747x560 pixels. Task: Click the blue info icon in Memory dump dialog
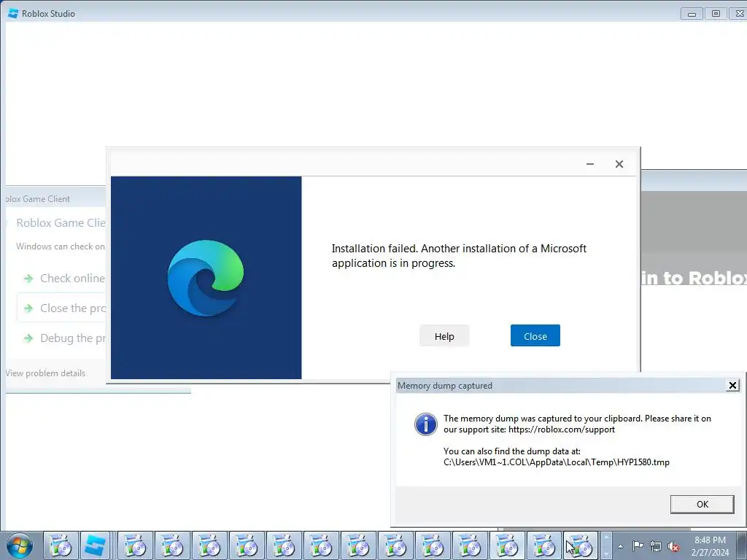[x=425, y=424]
